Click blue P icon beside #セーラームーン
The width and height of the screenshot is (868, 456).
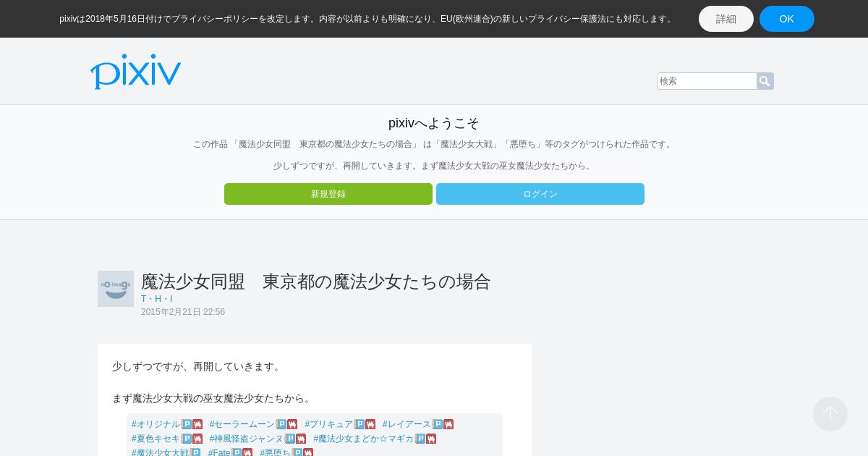pos(281,424)
